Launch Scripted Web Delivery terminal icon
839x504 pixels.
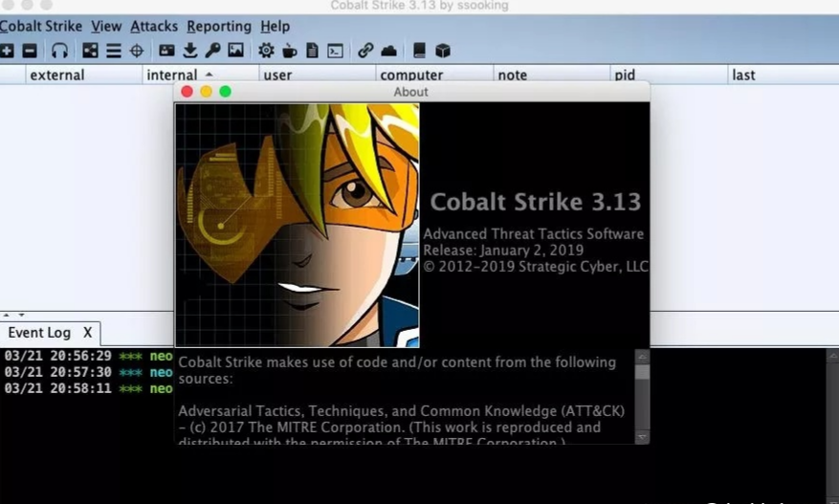pyautogui.click(x=336, y=52)
